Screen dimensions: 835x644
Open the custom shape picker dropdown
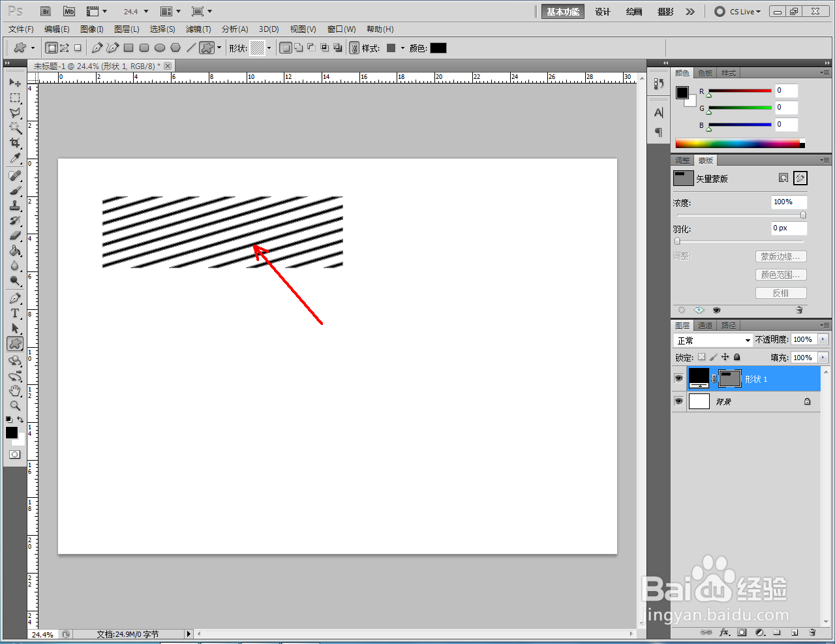269,48
